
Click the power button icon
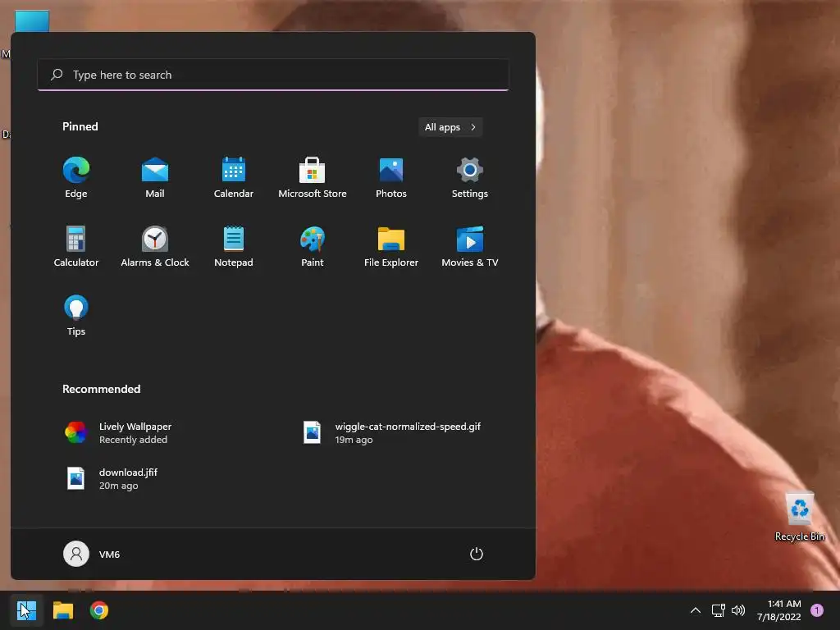(x=477, y=554)
